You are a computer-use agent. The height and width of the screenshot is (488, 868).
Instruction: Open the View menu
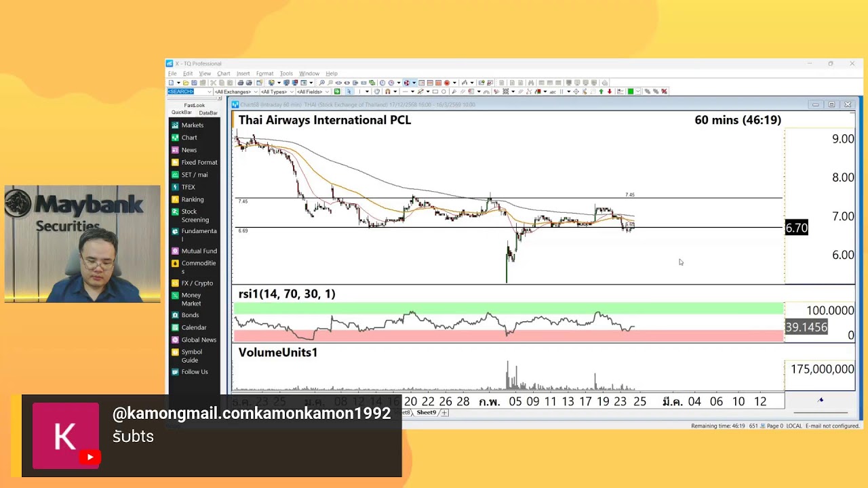click(x=205, y=73)
